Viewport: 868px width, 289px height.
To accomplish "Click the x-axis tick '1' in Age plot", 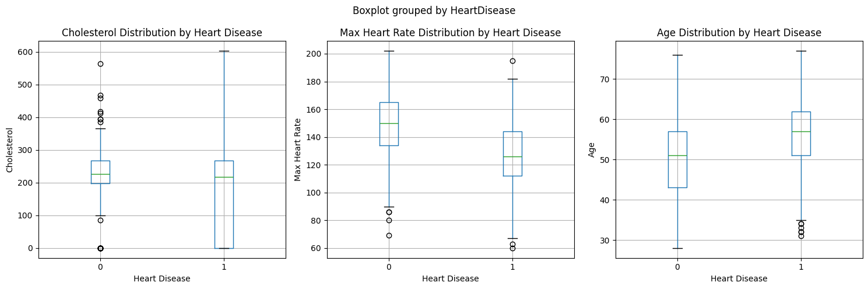I will pos(801,267).
